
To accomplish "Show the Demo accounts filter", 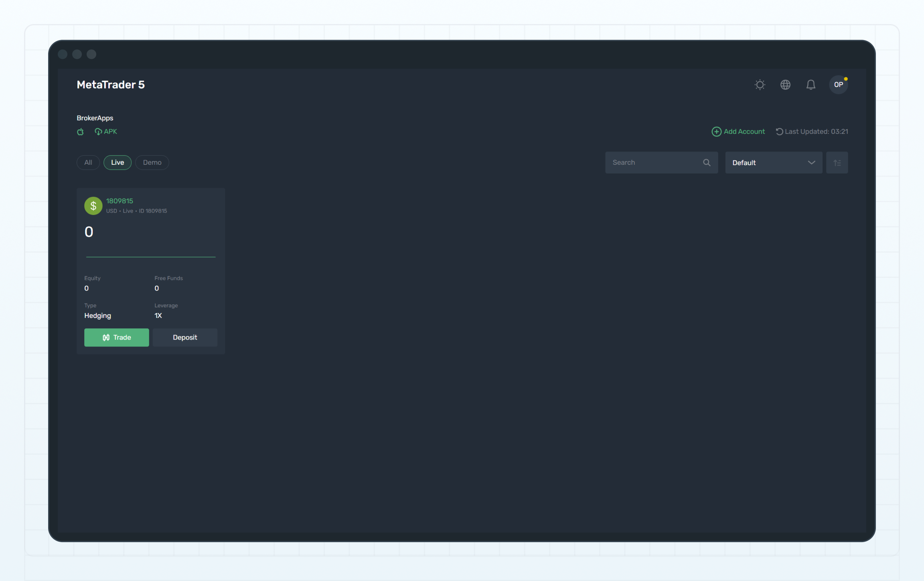I will click(152, 162).
